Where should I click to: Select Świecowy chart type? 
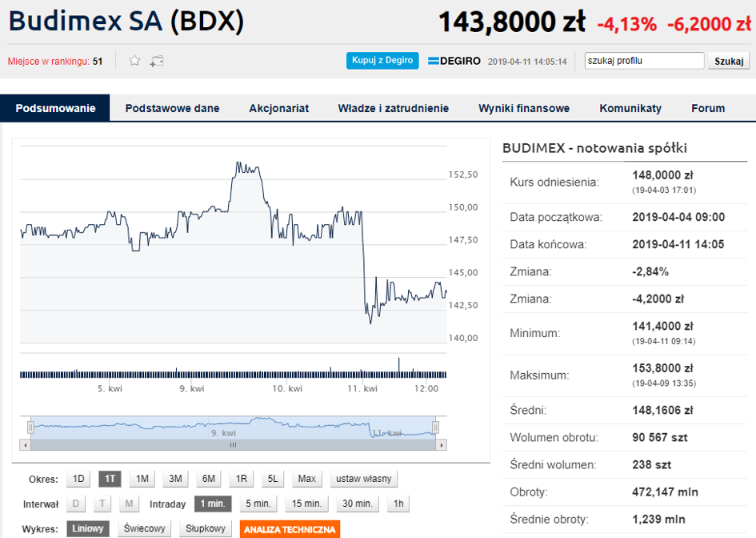(144, 529)
